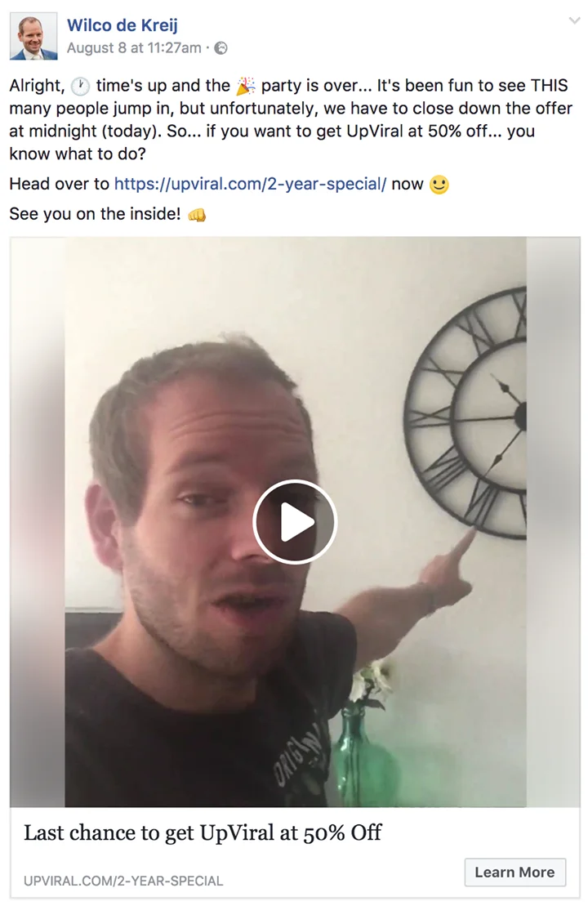Click the man's face in the video
The image size is (588, 906).
coord(214,508)
